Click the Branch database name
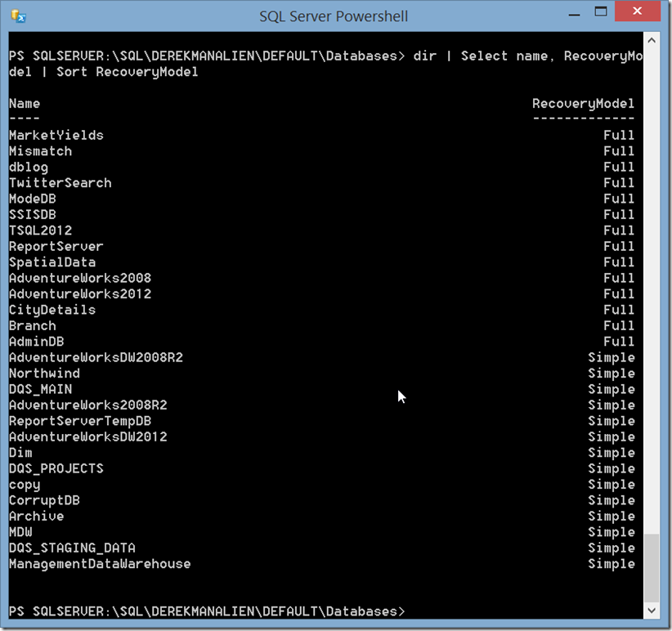The image size is (672, 631). pyautogui.click(x=33, y=326)
